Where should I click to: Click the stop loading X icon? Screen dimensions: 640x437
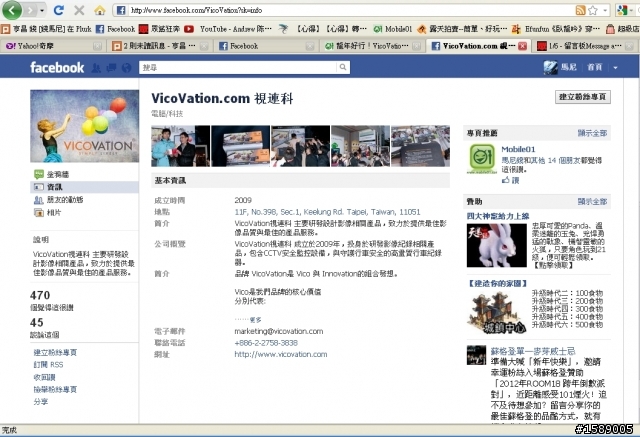[79, 10]
